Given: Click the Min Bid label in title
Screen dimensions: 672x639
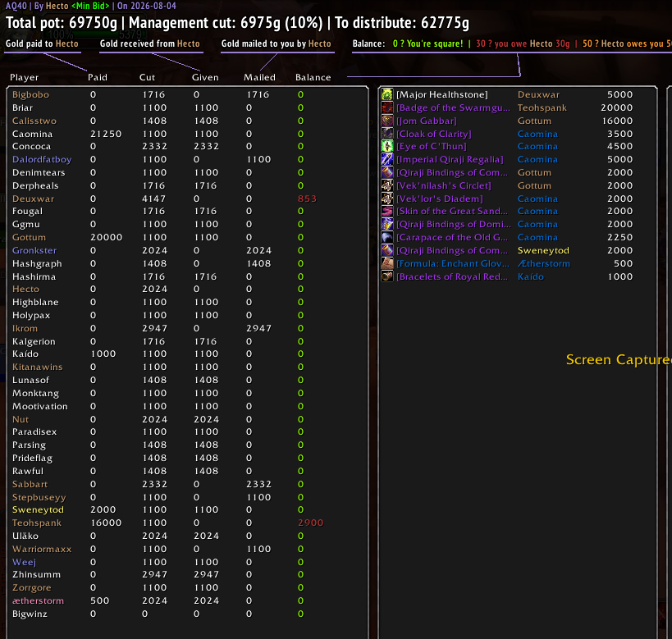Looking at the screenshot, I should pyautogui.click(x=90, y=6).
